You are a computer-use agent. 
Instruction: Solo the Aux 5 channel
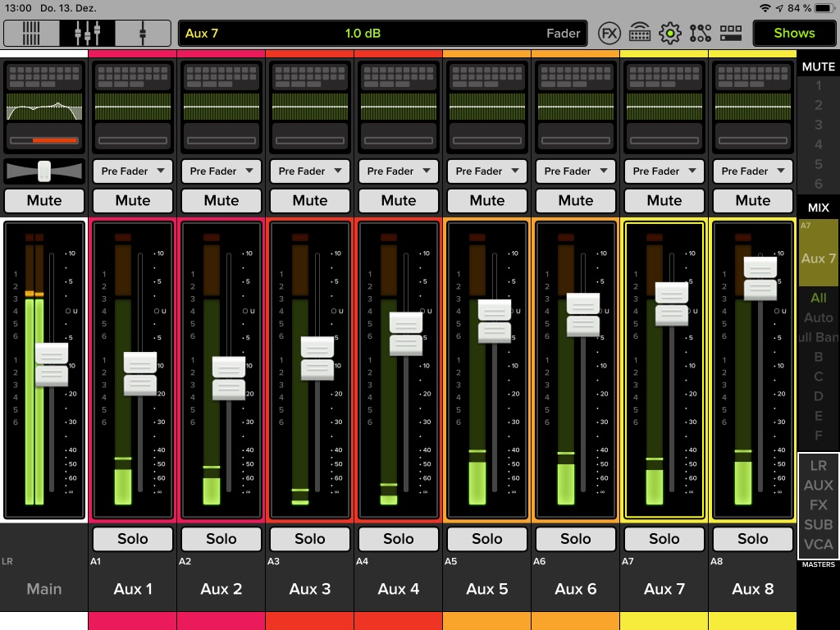click(486, 539)
